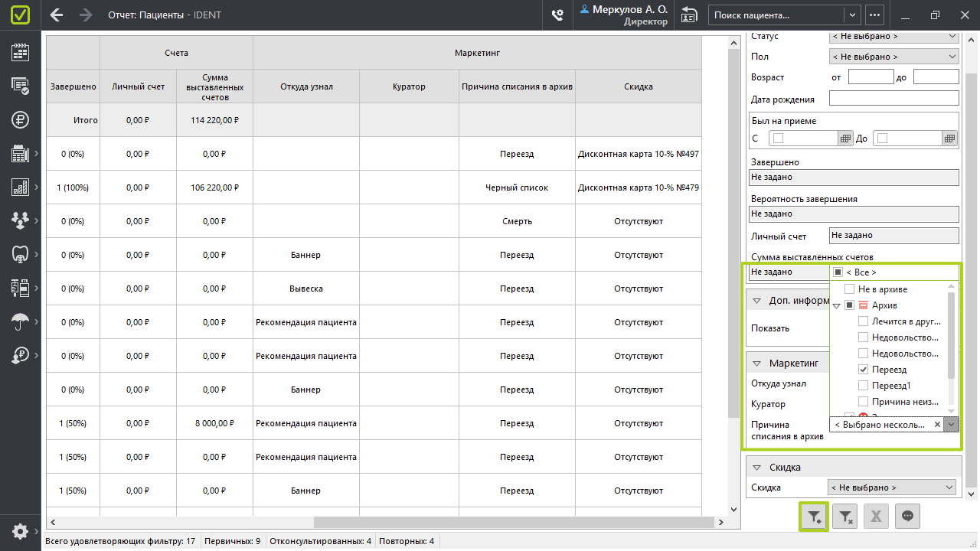Open the gear settings icon in sidebar
Image resolution: width=980 pixels, height=551 pixels.
pos(20,531)
